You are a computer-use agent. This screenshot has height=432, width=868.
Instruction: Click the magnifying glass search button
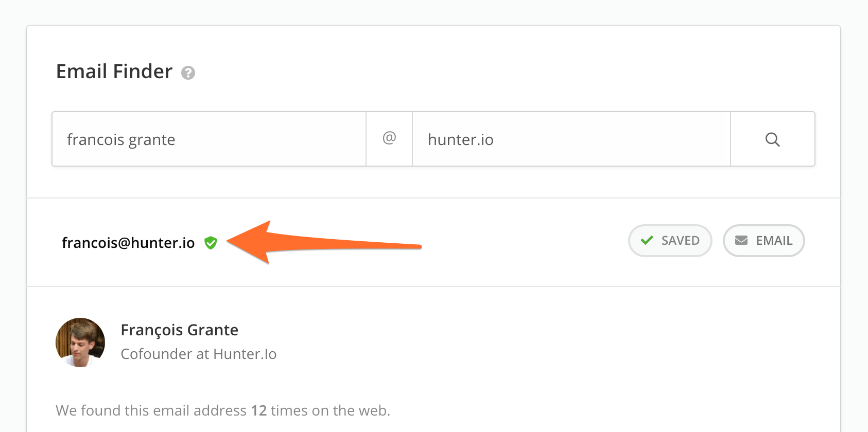(x=772, y=139)
